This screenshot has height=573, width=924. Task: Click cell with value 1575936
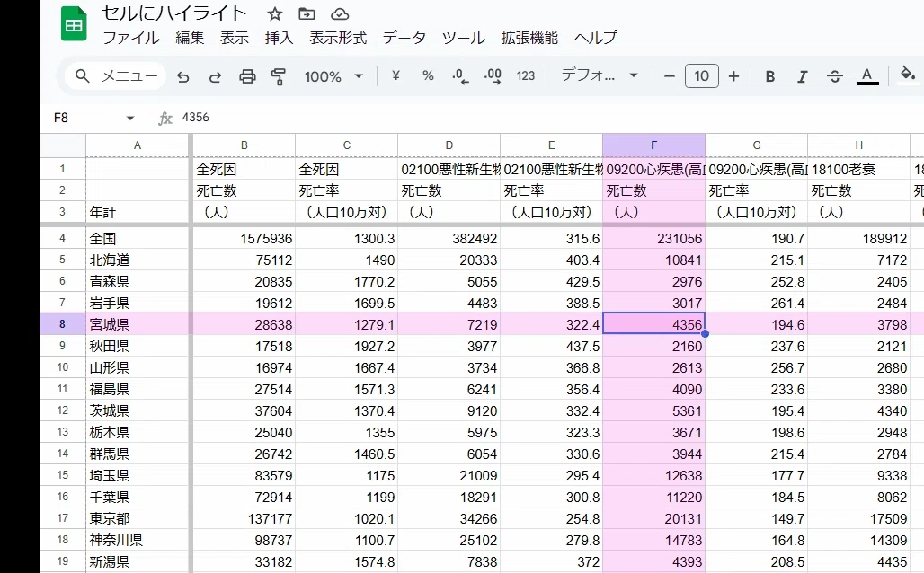pyautogui.click(x=244, y=238)
